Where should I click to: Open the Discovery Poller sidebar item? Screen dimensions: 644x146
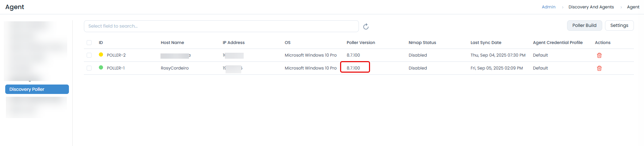[x=37, y=89]
